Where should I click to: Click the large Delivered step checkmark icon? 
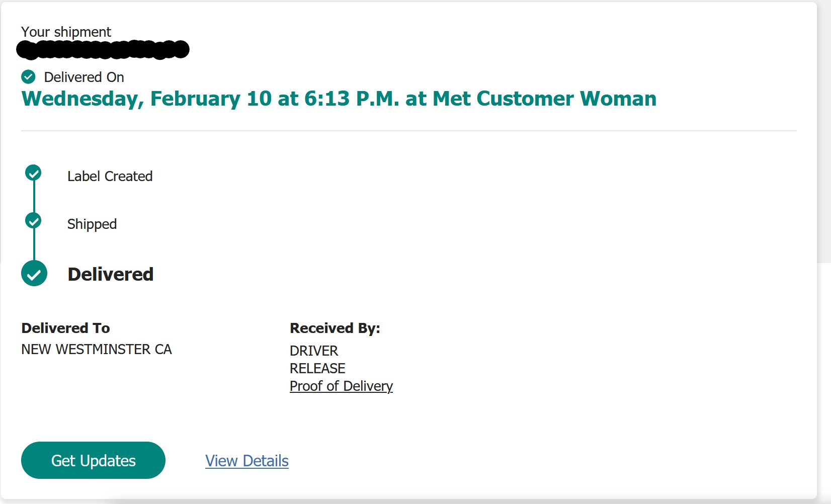point(34,274)
